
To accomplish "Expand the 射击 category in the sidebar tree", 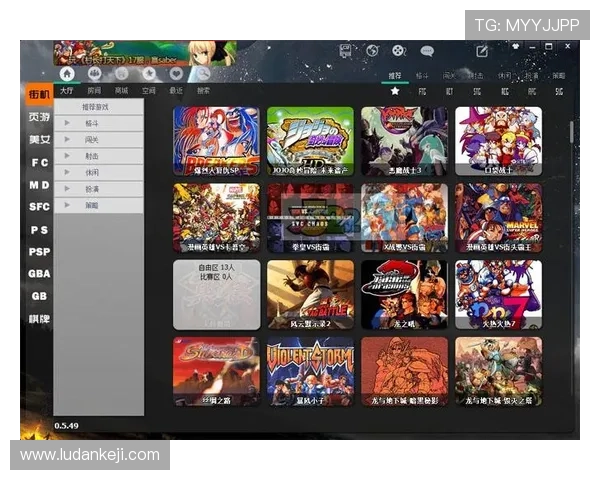I will point(67,156).
